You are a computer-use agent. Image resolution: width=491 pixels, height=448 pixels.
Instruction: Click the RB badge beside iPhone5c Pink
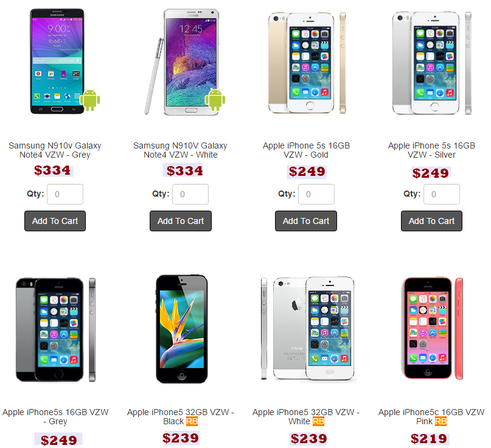[441, 421]
